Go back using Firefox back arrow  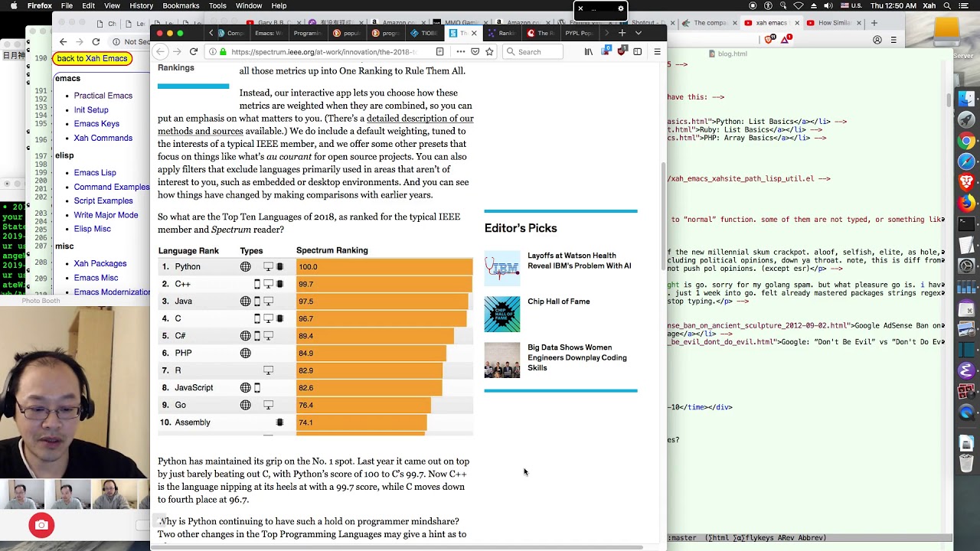[160, 51]
